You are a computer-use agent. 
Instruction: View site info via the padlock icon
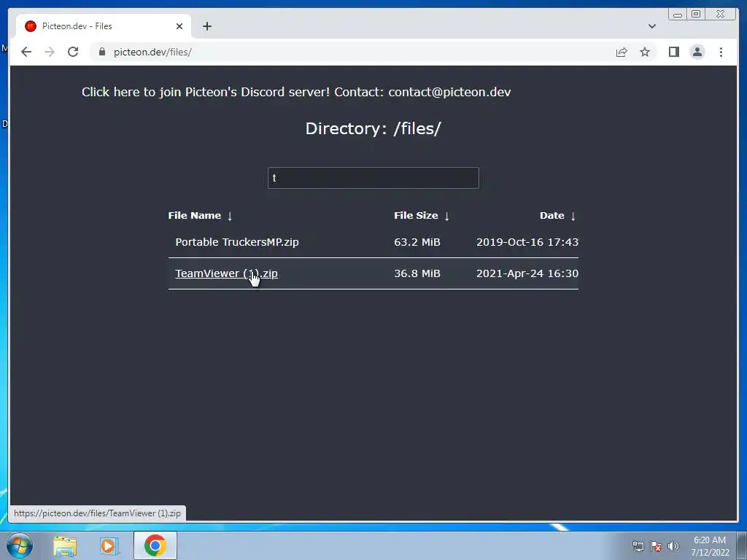102,52
